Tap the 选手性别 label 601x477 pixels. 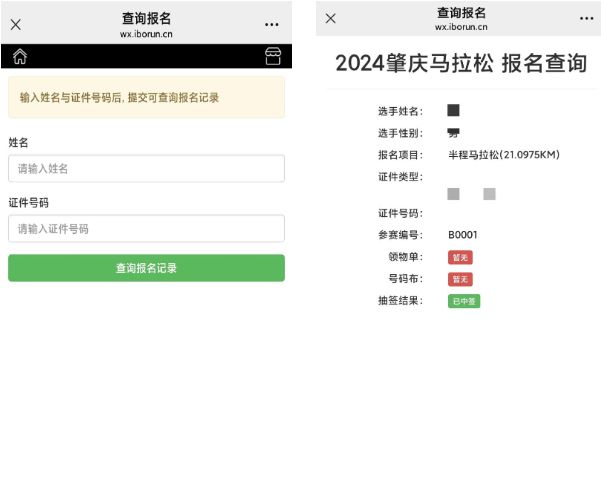point(401,133)
